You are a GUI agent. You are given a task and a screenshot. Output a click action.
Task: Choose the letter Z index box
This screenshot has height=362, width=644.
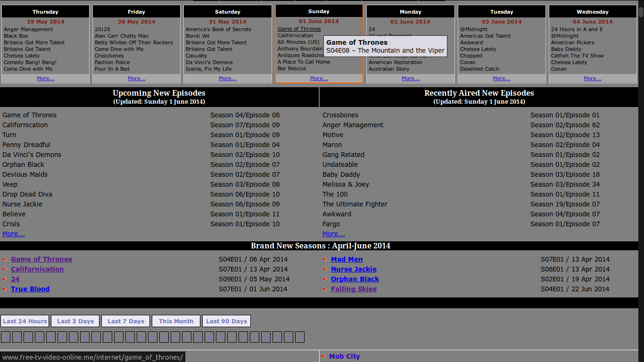(x=300, y=337)
